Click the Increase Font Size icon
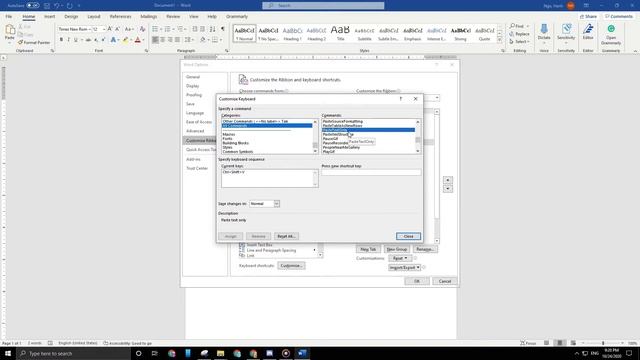The height and width of the screenshot is (360, 640). [x=110, y=29]
